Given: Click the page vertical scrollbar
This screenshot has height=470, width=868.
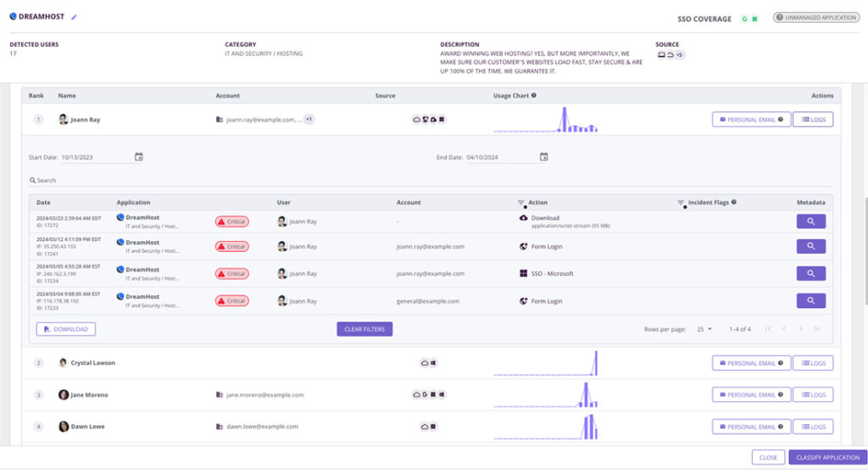Looking at the screenshot, I should point(865,251).
